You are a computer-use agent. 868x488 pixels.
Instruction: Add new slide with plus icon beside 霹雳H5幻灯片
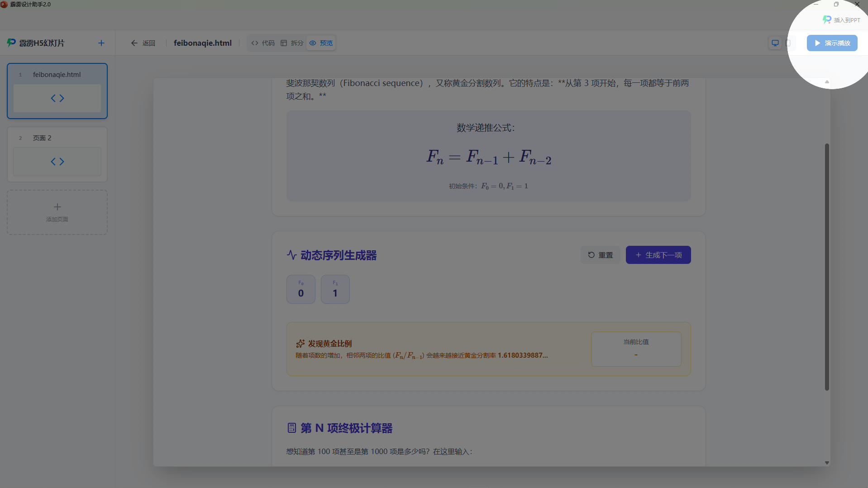coord(101,43)
